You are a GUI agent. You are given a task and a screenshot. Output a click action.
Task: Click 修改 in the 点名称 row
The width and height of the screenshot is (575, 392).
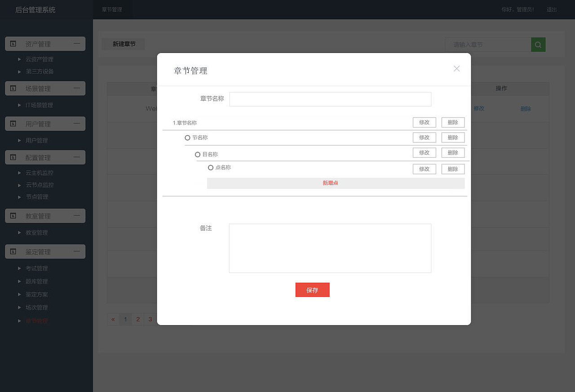pos(425,169)
